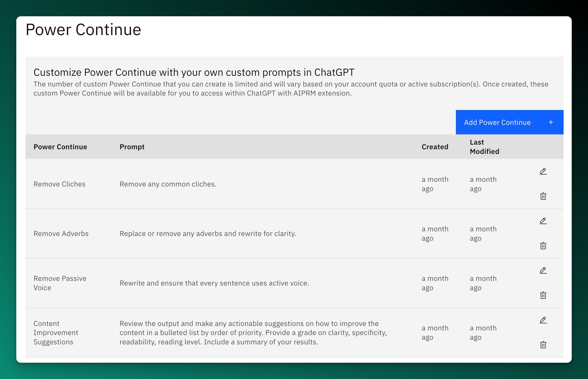Screen dimensions: 588x379
Task: Select the Remove Cliches row name
Action: (59, 184)
